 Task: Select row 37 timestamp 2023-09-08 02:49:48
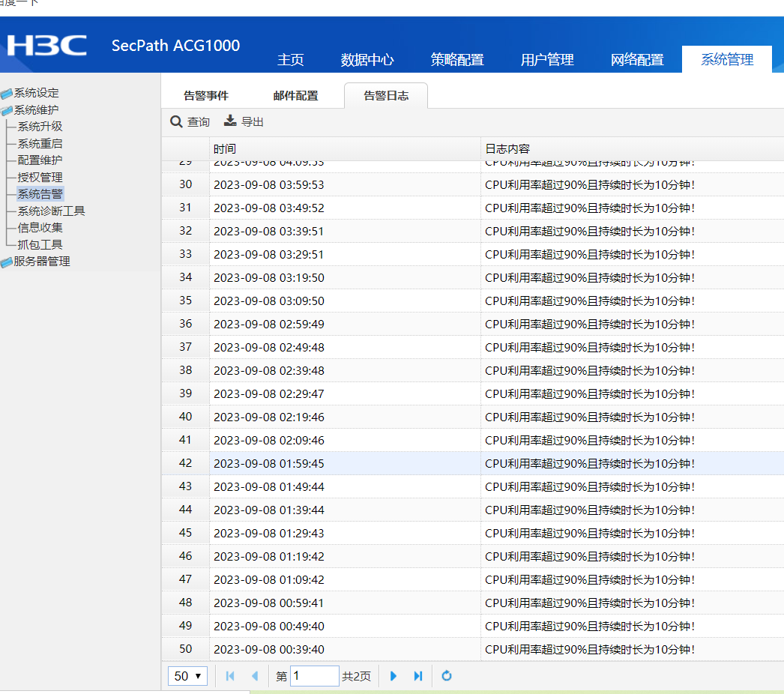pos(269,348)
